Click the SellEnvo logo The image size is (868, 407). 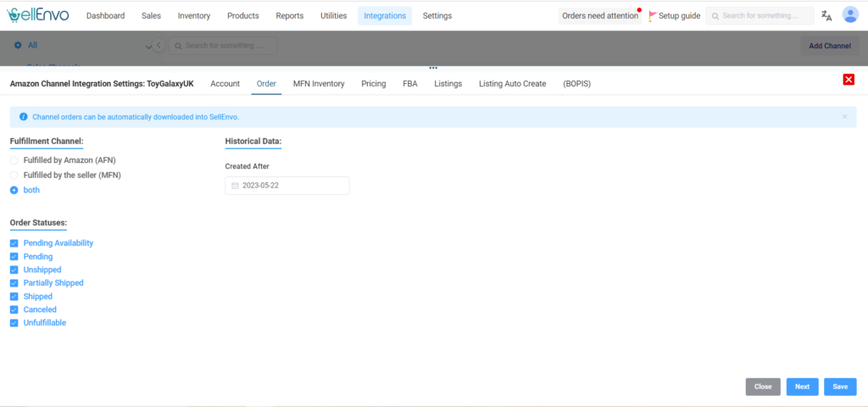pyautogui.click(x=38, y=15)
